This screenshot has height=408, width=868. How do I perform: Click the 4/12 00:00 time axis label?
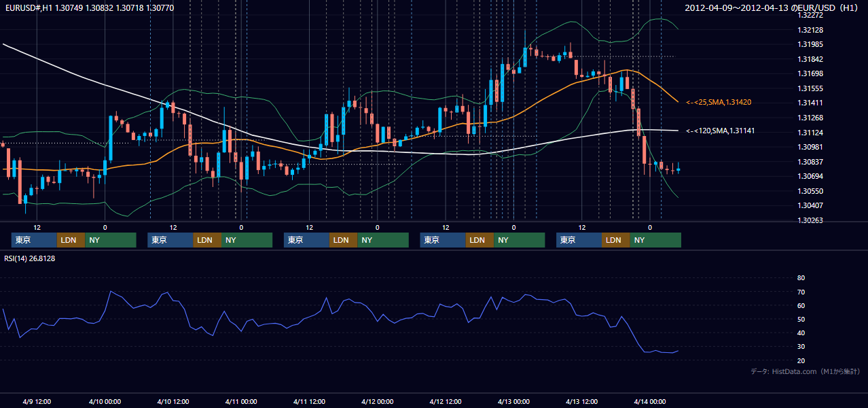click(378, 401)
